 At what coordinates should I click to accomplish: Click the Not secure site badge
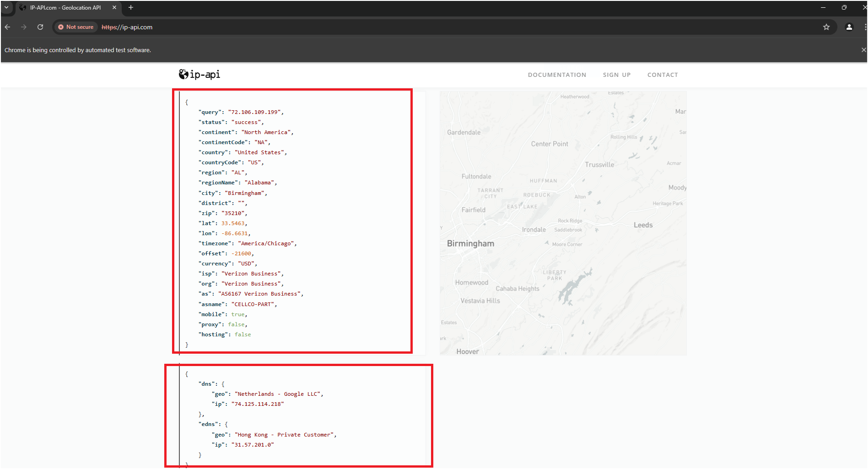[x=76, y=27]
